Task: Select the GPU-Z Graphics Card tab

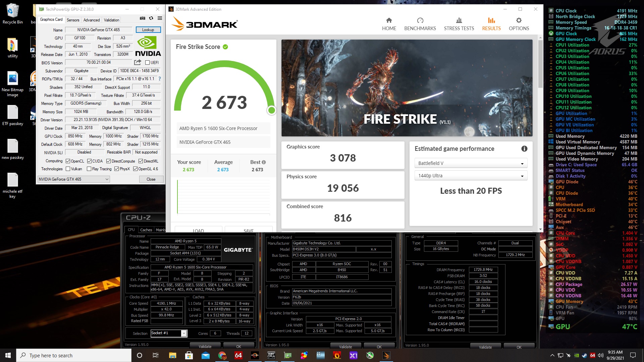Action: coord(51,20)
